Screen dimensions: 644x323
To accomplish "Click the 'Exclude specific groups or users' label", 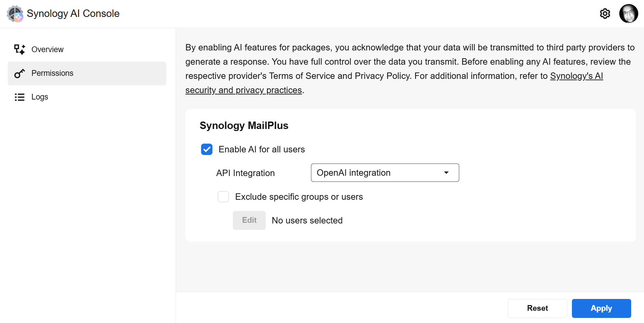I will tap(299, 197).
